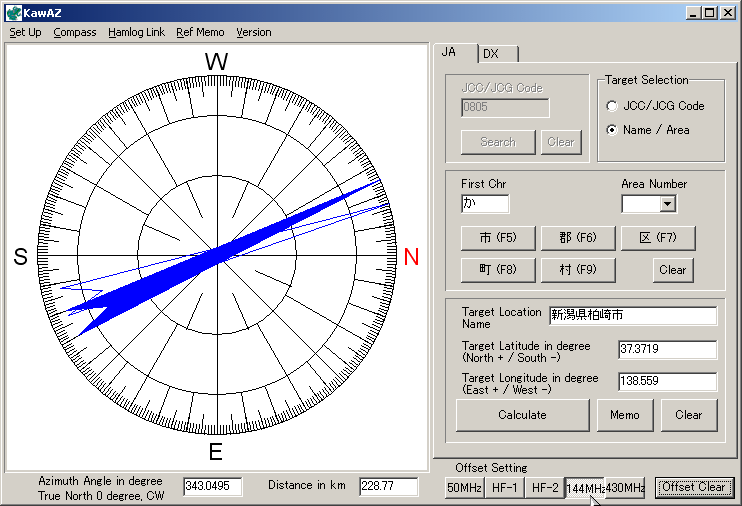Viewport: 742px width, 506px height.
Task: Clear the First Chr and Area selection
Action: point(673,270)
